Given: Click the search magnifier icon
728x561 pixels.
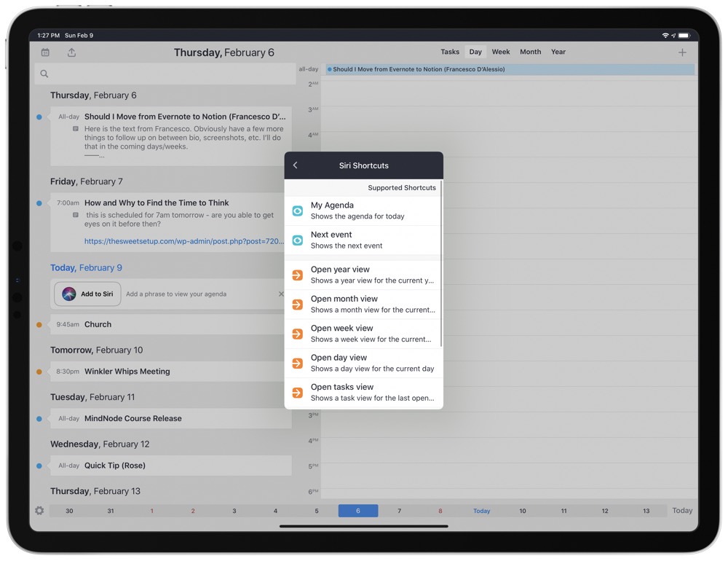Looking at the screenshot, I should tap(44, 74).
